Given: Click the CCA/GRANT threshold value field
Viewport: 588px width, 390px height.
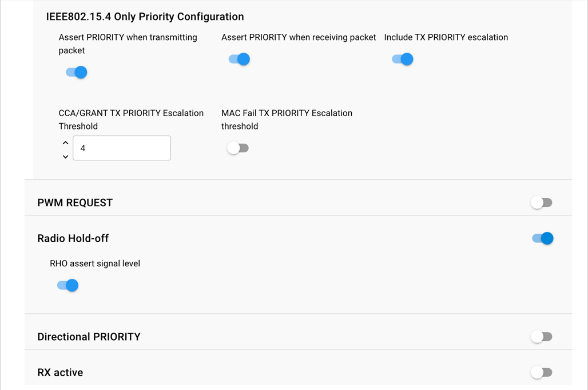Looking at the screenshot, I should coord(122,148).
